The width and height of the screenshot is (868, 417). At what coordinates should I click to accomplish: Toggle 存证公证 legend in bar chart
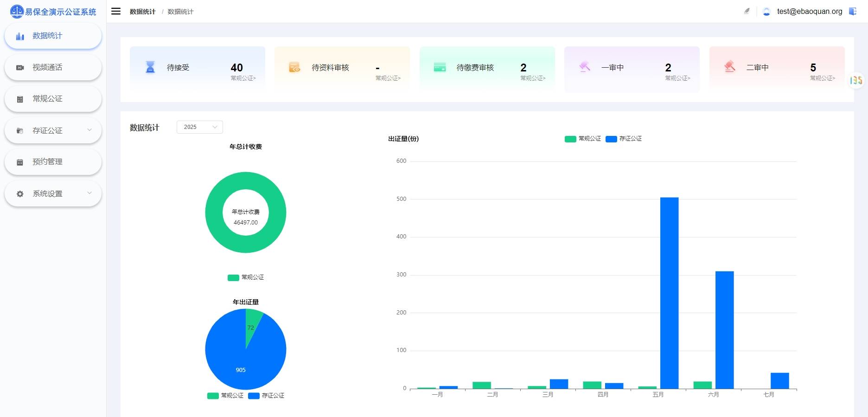(x=624, y=139)
